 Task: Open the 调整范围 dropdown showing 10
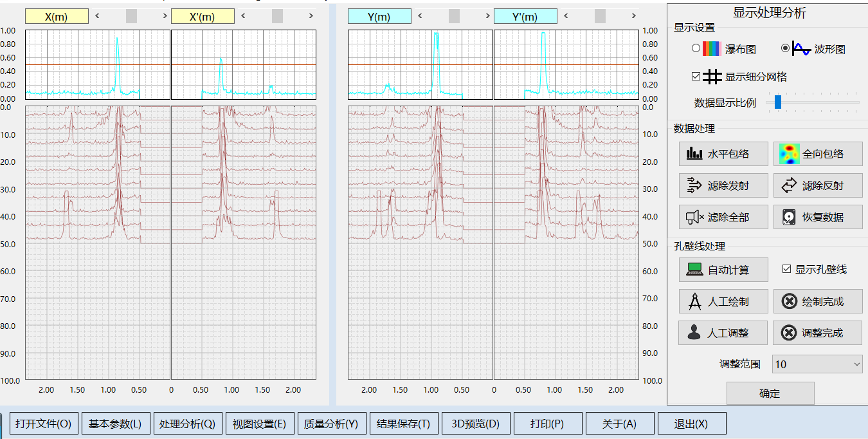pos(817,364)
